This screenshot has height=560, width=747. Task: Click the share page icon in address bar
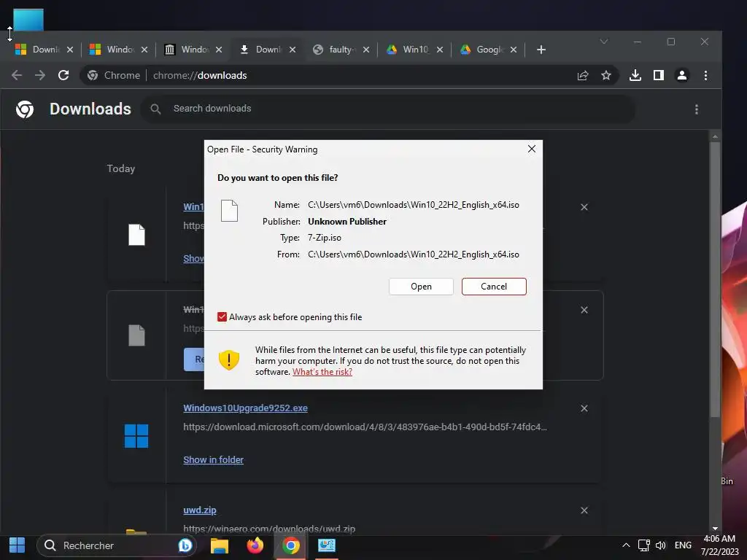click(x=583, y=75)
